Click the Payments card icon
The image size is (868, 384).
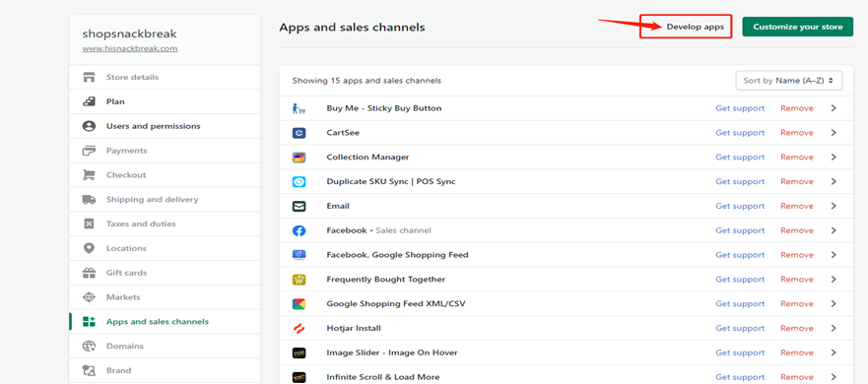click(x=89, y=151)
